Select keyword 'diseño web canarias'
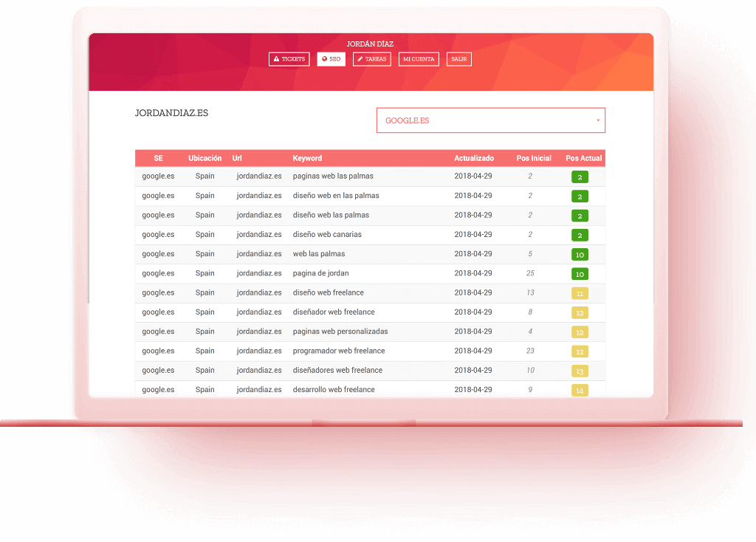 327,234
